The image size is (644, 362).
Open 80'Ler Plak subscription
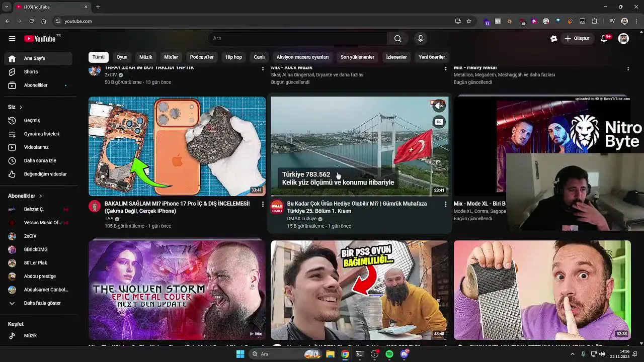point(38,263)
